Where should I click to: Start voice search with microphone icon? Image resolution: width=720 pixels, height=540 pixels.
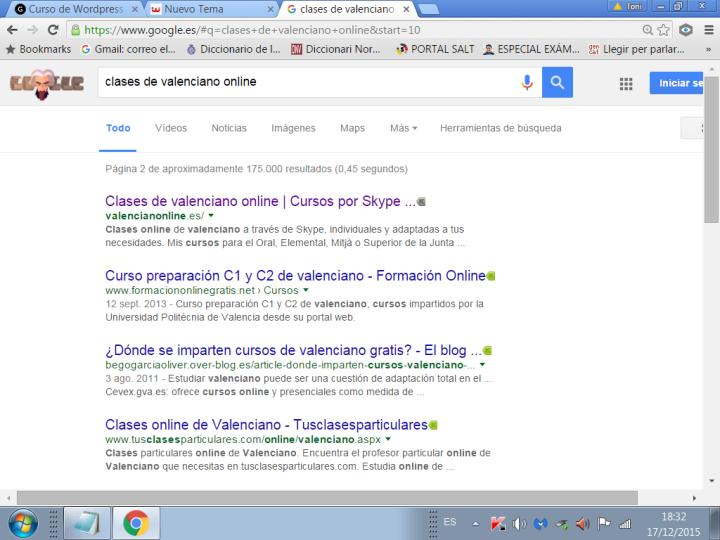coord(527,82)
